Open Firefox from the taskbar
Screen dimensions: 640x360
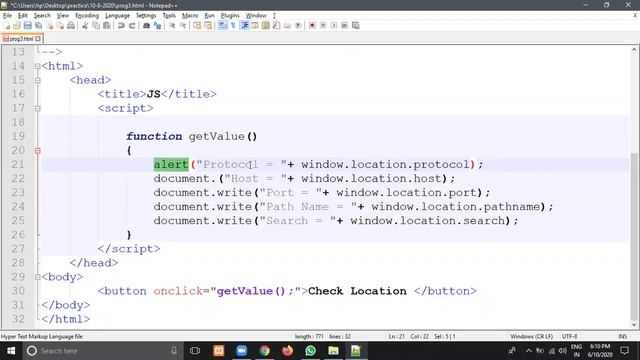coord(287,351)
